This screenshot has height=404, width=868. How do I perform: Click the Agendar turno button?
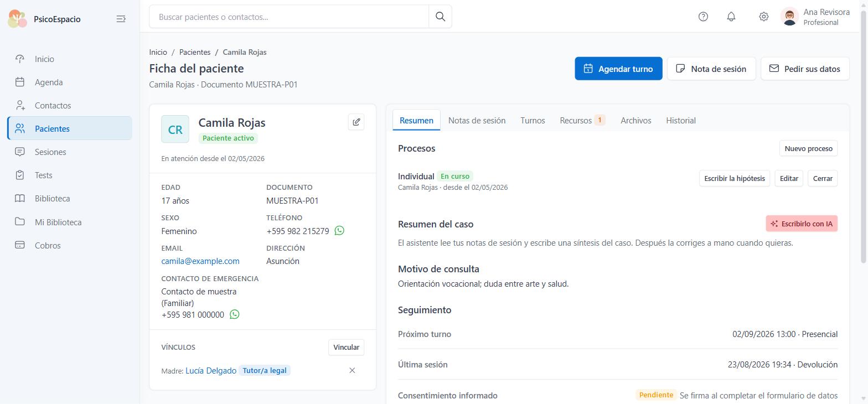(618, 69)
